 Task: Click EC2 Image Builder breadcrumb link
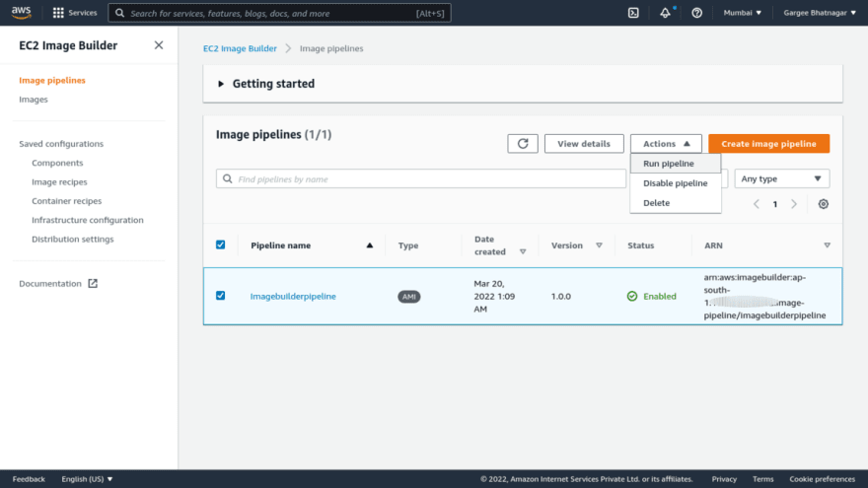240,48
